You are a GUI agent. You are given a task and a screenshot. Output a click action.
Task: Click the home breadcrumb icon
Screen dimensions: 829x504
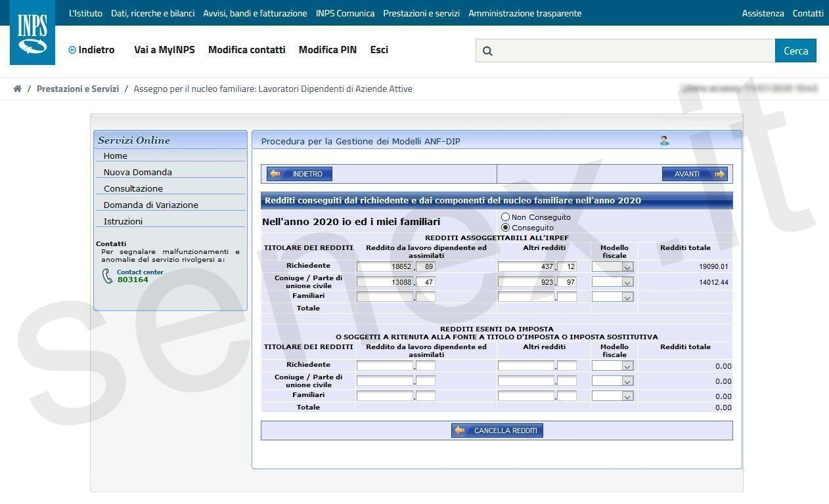coord(17,89)
